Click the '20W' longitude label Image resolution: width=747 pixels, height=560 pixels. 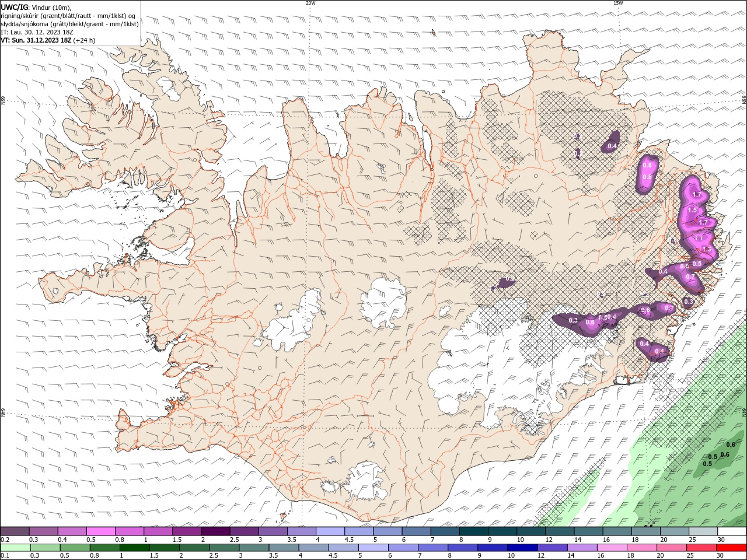(310, 3)
